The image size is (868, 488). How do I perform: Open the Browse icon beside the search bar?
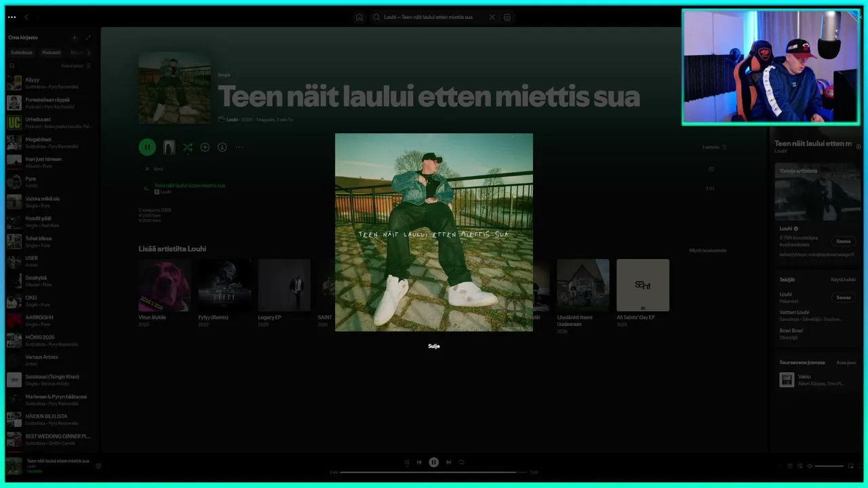(x=507, y=17)
